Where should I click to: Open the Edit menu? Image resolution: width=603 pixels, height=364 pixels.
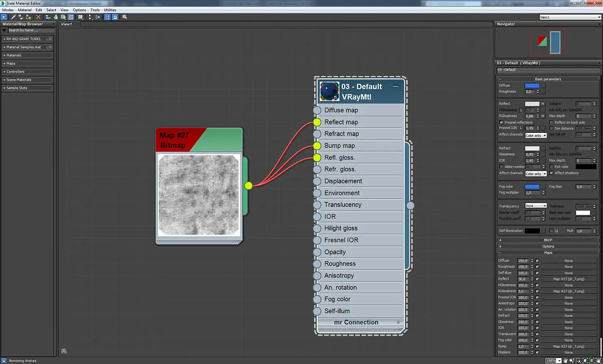pyautogui.click(x=39, y=10)
